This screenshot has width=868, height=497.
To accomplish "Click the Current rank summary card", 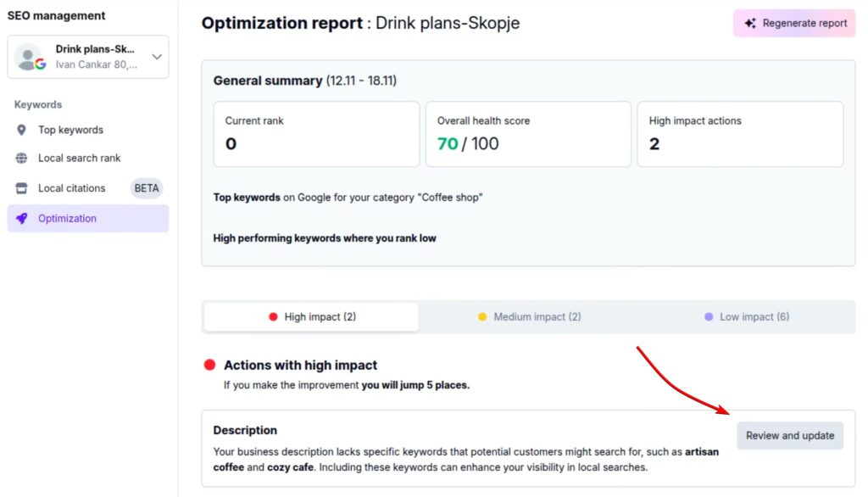I will [x=315, y=134].
